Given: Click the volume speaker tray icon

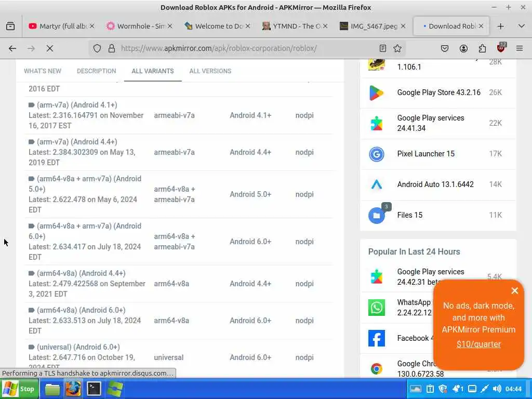Looking at the screenshot, I should pos(497,389).
